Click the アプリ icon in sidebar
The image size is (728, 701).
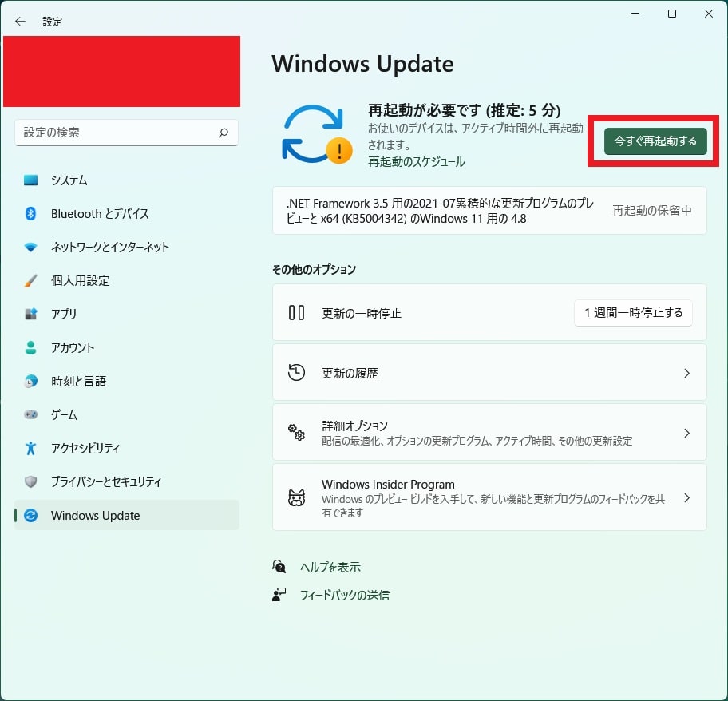point(30,314)
